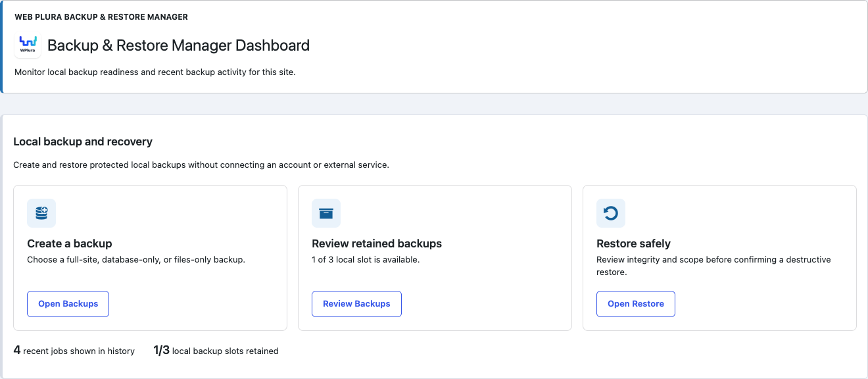Click the Review Backups button

(x=356, y=304)
